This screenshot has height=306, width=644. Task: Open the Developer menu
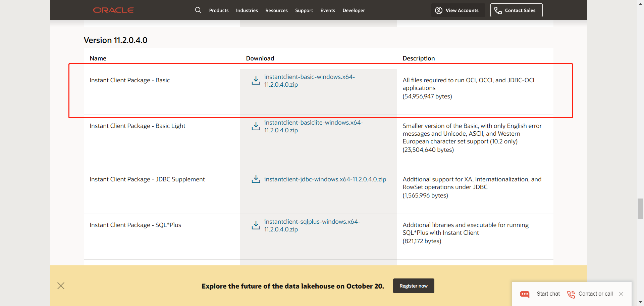pyautogui.click(x=354, y=10)
